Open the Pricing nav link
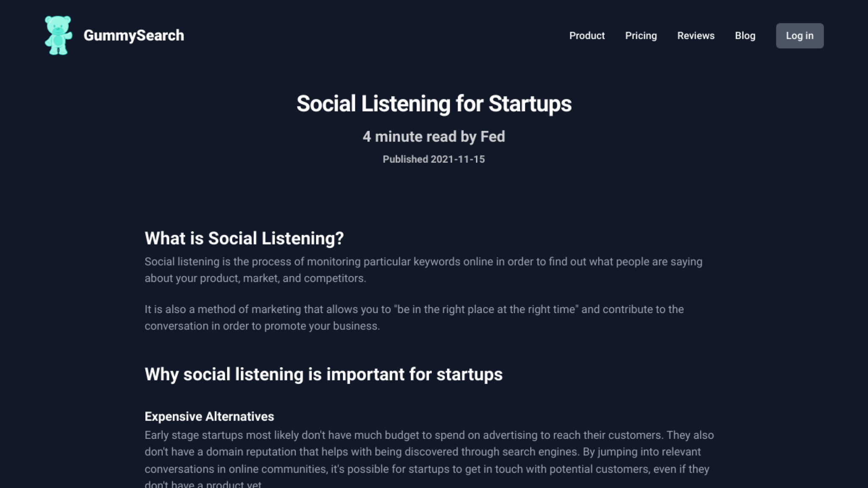The image size is (868, 488). (641, 36)
